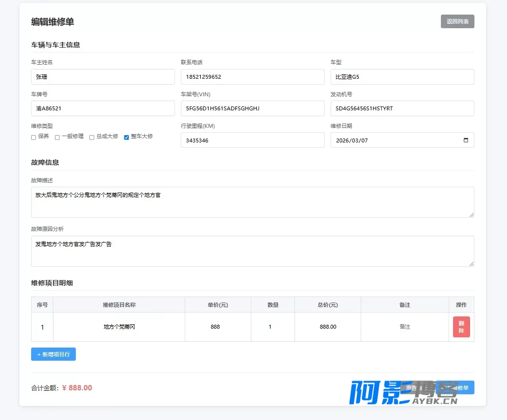Focus the 车主姓名 input field
The image size is (507, 420).
pyautogui.click(x=103, y=77)
